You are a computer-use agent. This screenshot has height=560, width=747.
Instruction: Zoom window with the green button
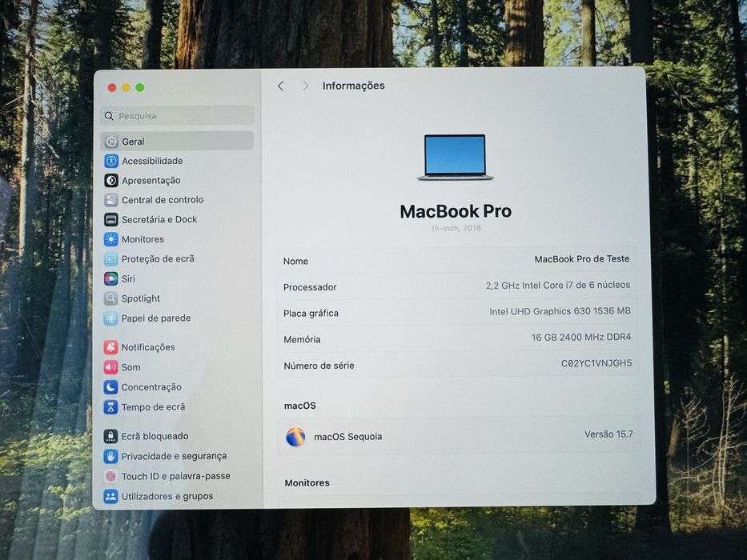(x=139, y=88)
